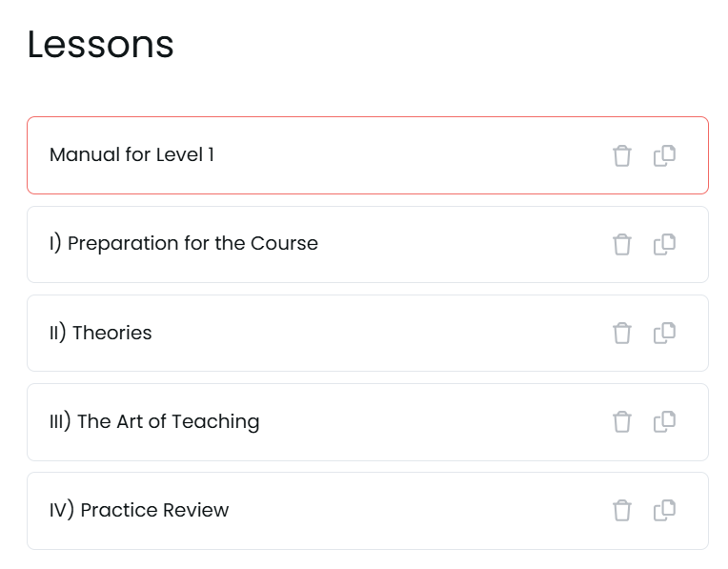This screenshot has height=569, width=728.
Task: Duplicate The Art of Teaching lesson
Action: (664, 421)
